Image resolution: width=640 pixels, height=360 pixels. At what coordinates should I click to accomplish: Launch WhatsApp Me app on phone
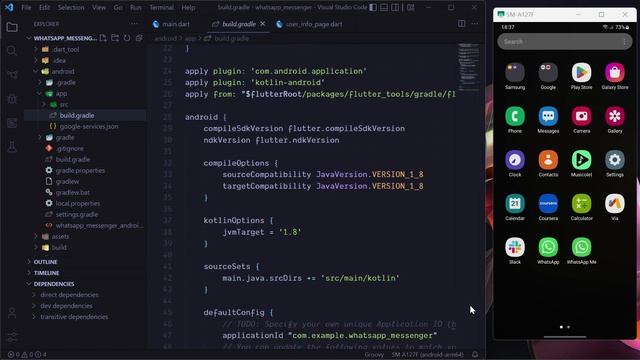click(x=581, y=251)
